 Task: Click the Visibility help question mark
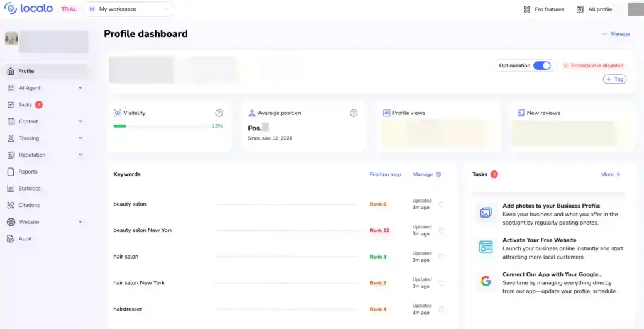point(219,113)
